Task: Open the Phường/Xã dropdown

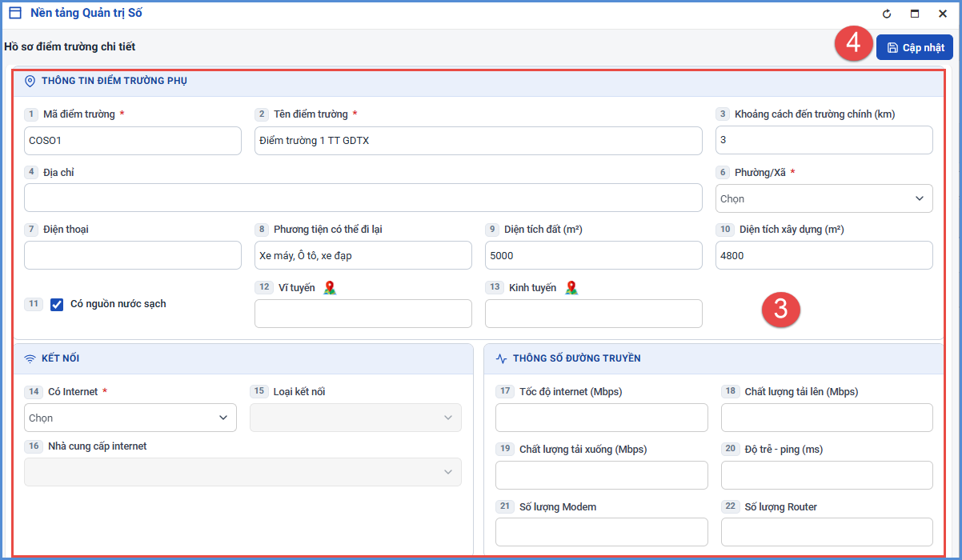Action: point(824,198)
